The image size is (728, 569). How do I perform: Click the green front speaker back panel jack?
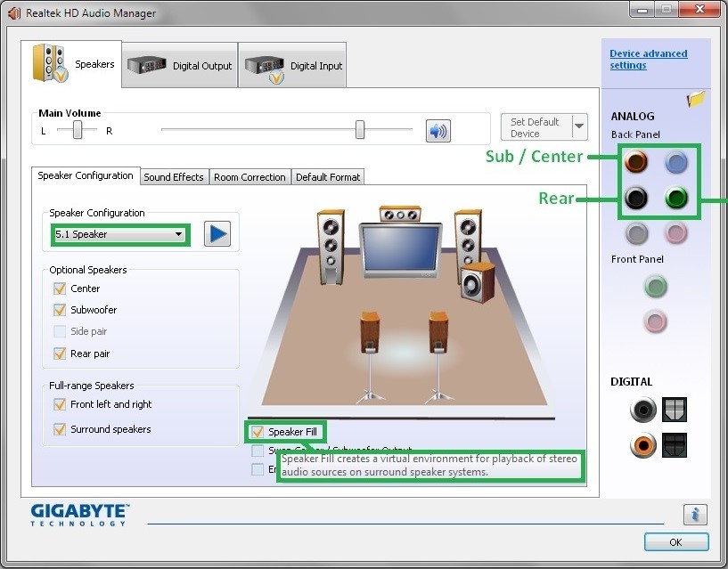pos(676,198)
